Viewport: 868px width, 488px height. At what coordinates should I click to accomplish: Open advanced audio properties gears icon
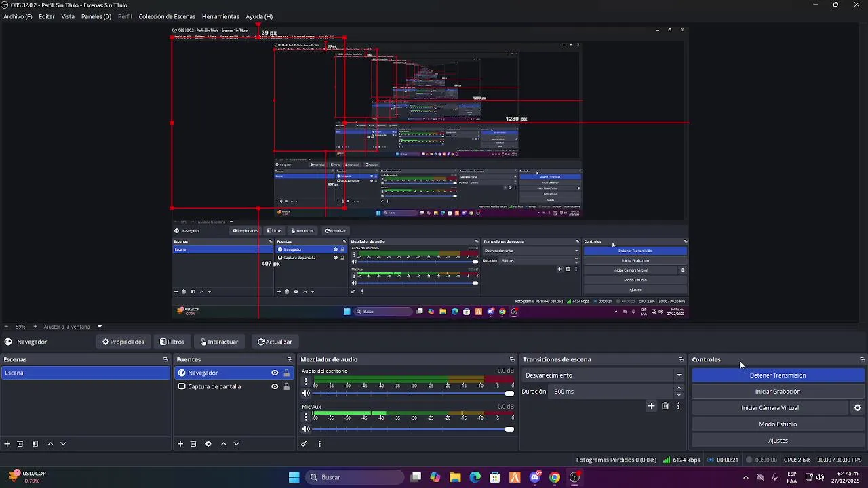point(304,444)
